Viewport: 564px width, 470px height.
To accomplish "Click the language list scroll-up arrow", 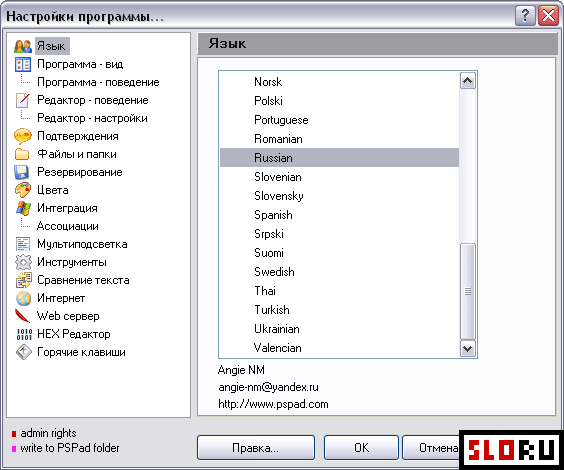I will [468, 81].
